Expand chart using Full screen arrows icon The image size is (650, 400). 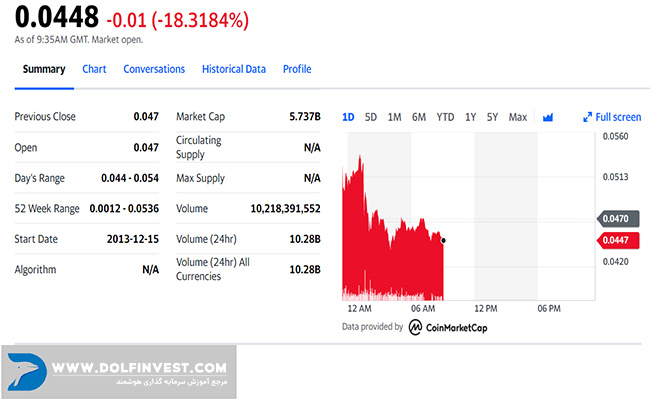[588, 117]
